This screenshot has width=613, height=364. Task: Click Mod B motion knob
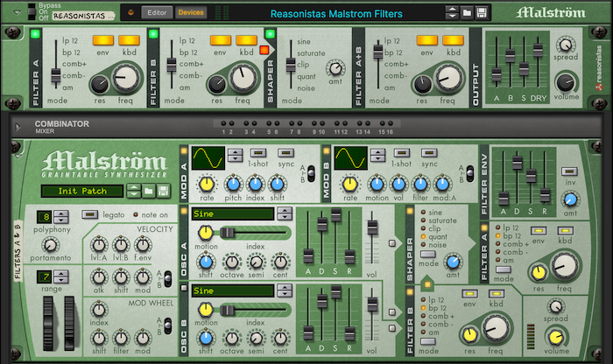click(x=377, y=184)
